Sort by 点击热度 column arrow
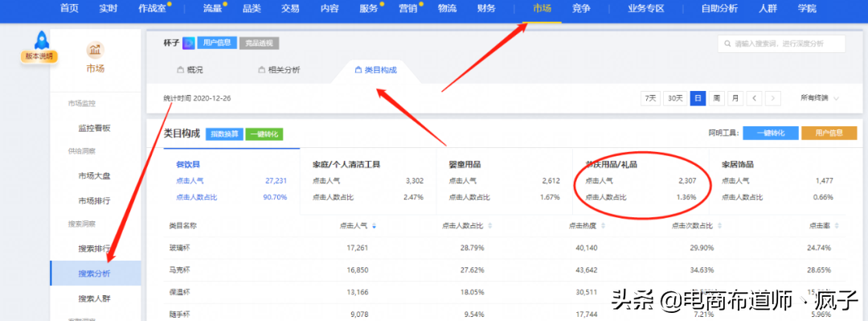The height and width of the screenshot is (321, 868). pos(603,225)
